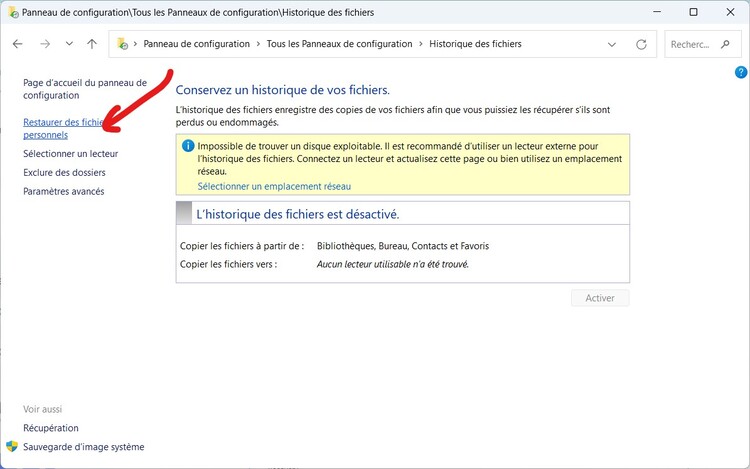
Task: Close the File History window
Action: (x=730, y=12)
